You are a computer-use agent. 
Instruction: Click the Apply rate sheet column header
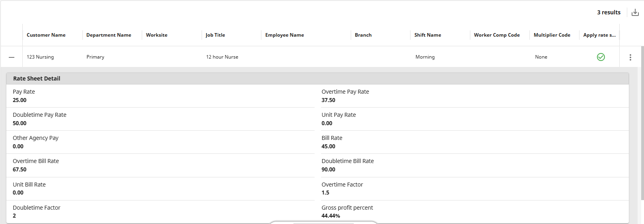(x=599, y=35)
